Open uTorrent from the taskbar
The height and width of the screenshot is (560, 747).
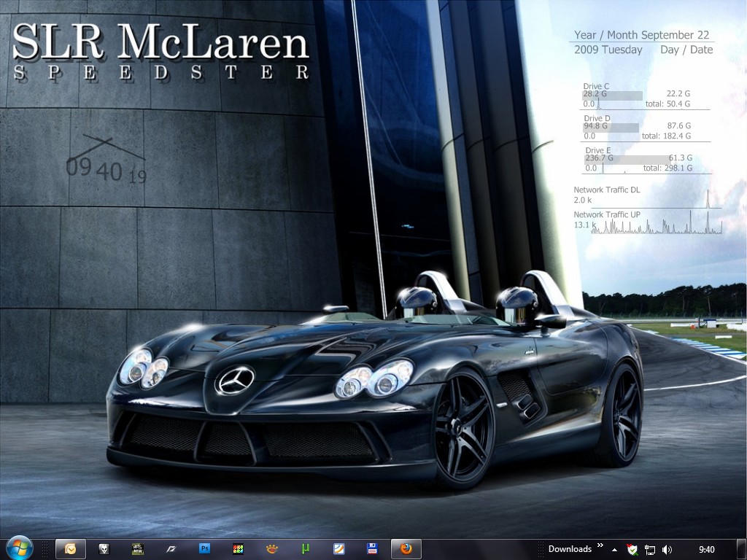(x=306, y=549)
